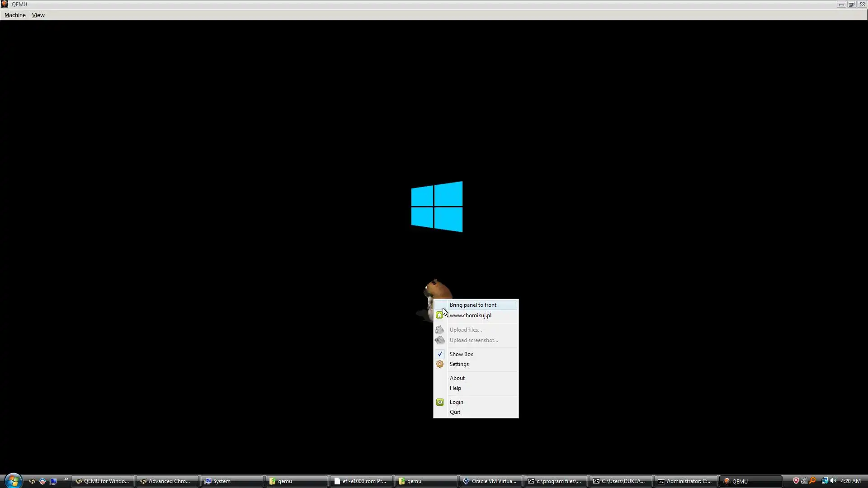Open the View menu
868x488 pixels.
coord(38,15)
